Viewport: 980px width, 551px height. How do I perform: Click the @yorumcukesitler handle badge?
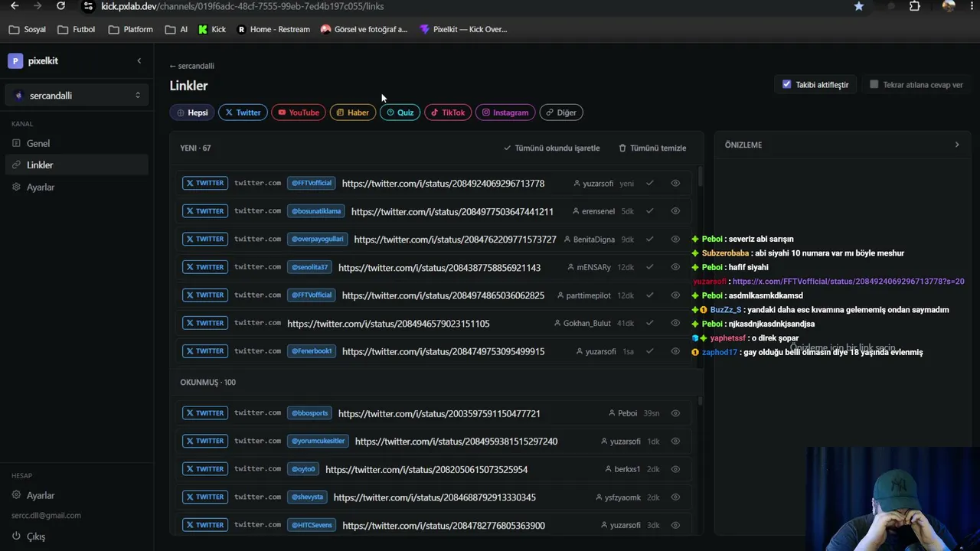(318, 441)
